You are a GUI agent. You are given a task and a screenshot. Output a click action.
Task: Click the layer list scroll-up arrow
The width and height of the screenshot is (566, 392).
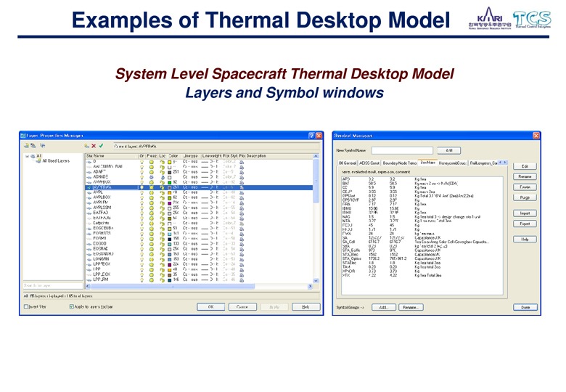coord(316,156)
